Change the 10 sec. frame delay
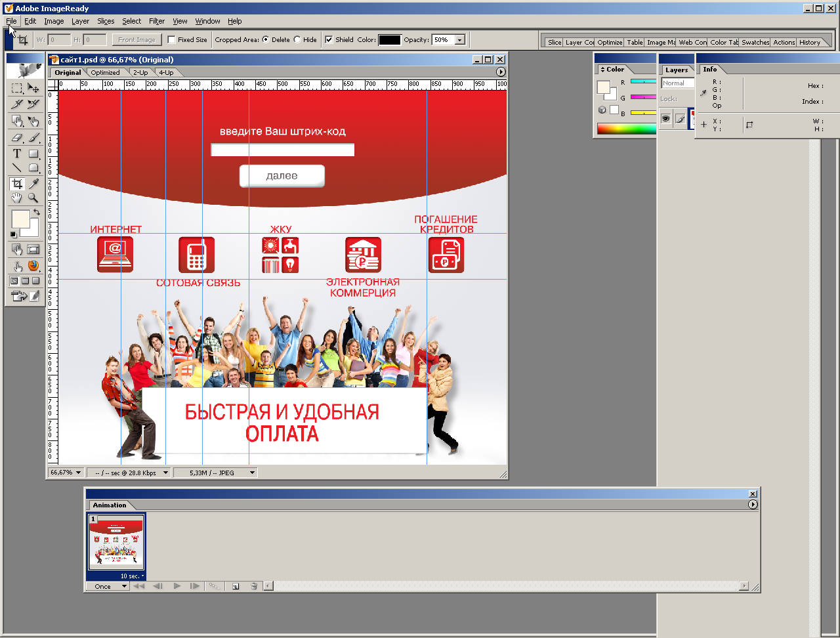Viewport: 840px width, 638px height. point(132,576)
